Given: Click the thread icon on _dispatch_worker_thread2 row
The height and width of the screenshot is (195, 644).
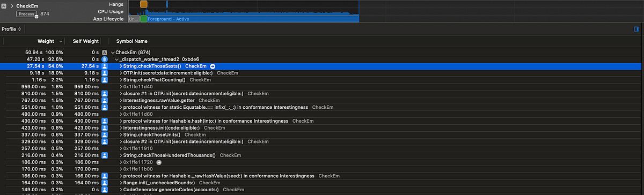Looking at the screenshot, I should 105,59.
